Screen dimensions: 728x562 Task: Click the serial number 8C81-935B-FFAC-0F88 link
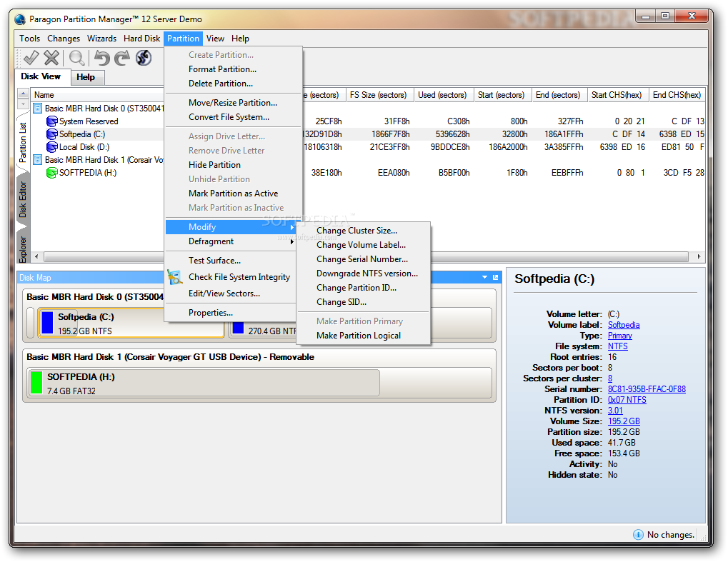click(x=647, y=389)
